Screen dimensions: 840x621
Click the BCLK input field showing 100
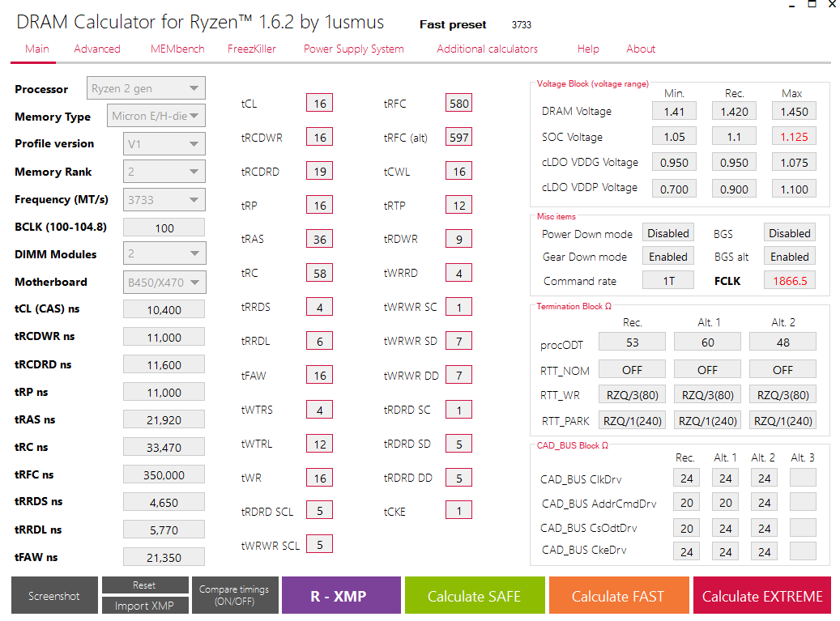click(164, 228)
